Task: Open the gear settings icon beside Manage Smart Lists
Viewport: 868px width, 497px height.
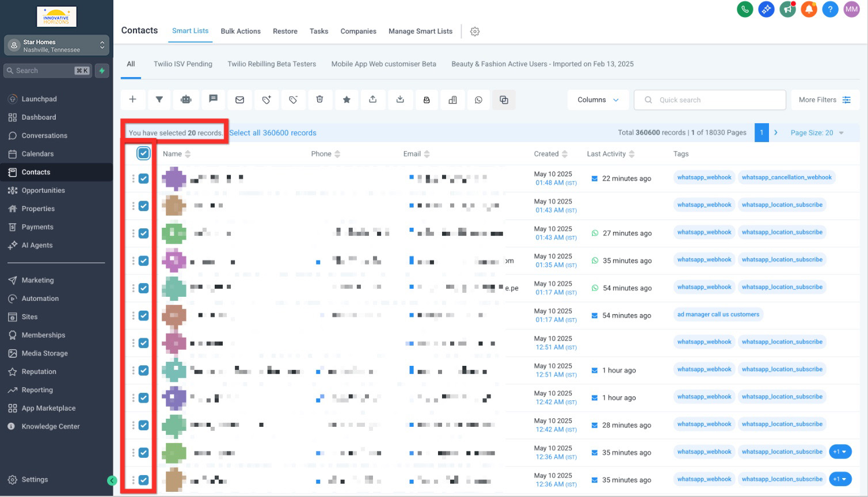Action: tap(475, 32)
